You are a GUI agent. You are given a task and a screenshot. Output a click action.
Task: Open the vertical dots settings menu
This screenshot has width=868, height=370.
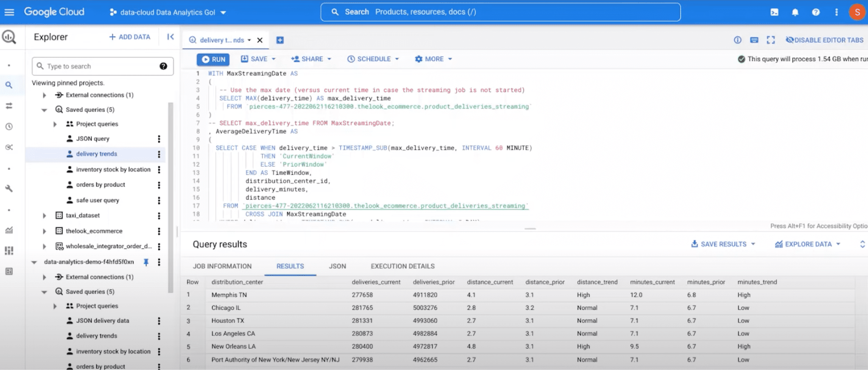[836, 12]
